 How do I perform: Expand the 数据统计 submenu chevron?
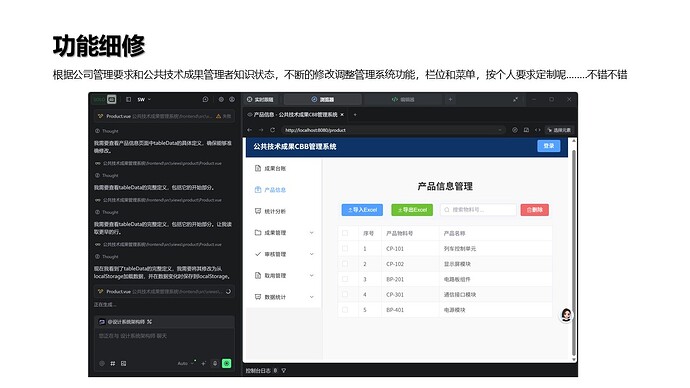(312, 297)
